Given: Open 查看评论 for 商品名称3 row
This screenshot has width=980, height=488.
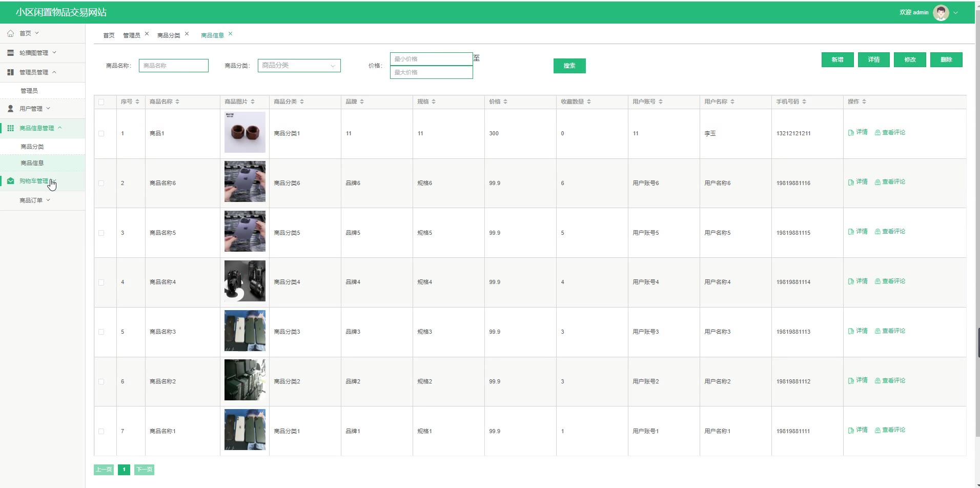Looking at the screenshot, I should (x=890, y=331).
